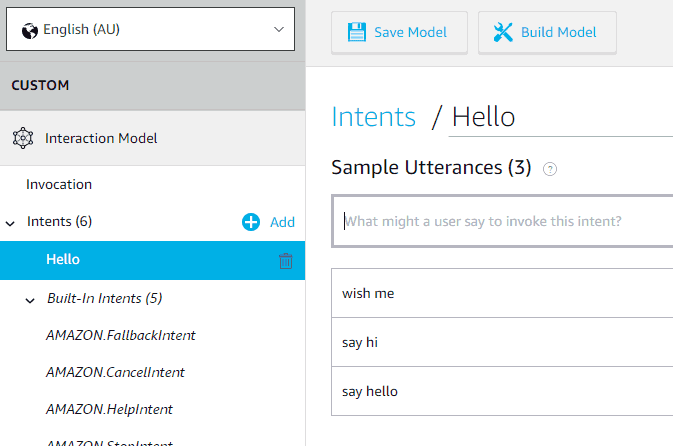Collapse the Intents (6) chevron
The height and width of the screenshot is (446, 673).
(x=10, y=223)
